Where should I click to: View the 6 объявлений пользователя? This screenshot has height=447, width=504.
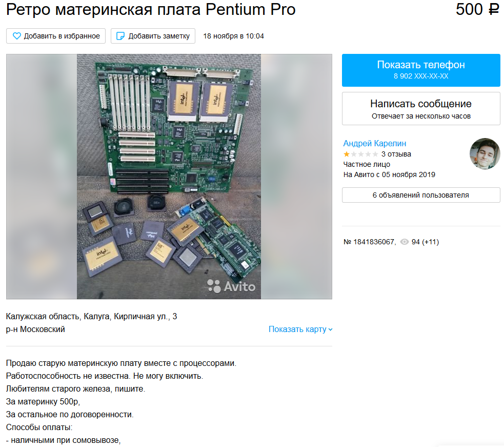(421, 195)
